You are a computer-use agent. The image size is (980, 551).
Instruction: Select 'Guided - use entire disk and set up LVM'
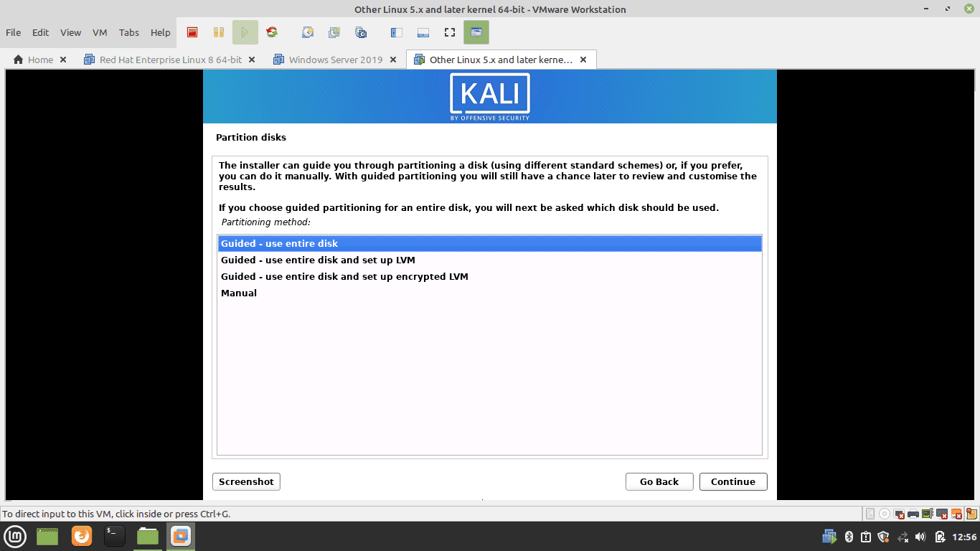click(489, 260)
